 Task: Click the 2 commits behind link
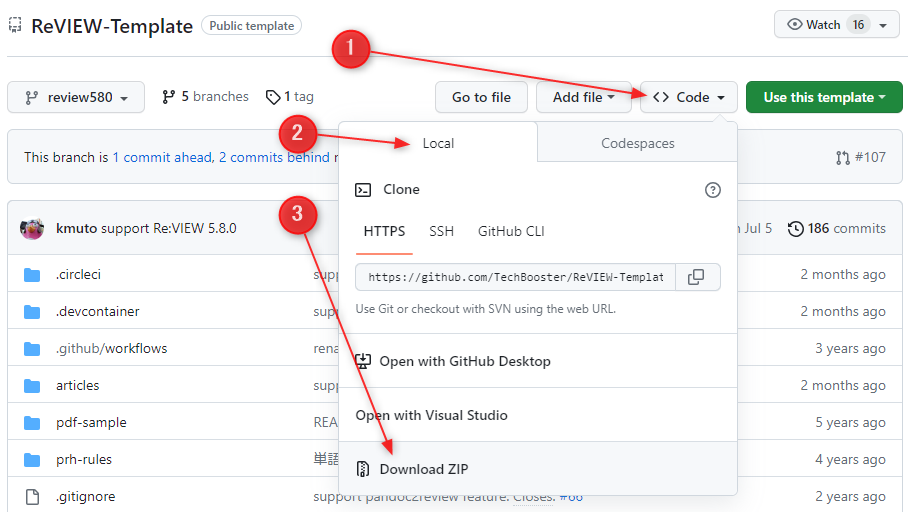point(274,158)
